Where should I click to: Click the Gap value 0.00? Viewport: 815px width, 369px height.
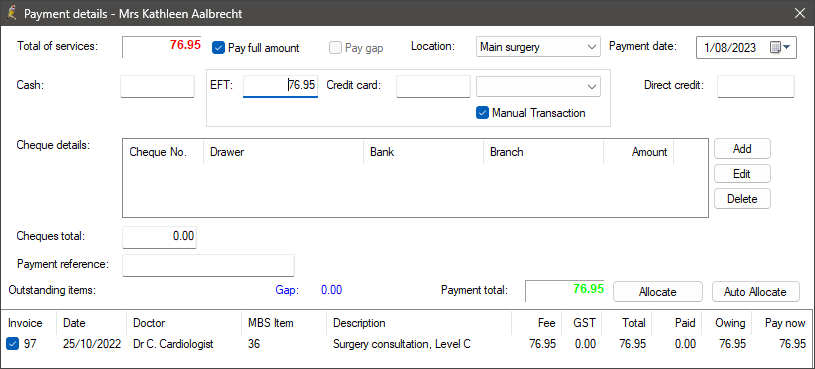point(332,290)
